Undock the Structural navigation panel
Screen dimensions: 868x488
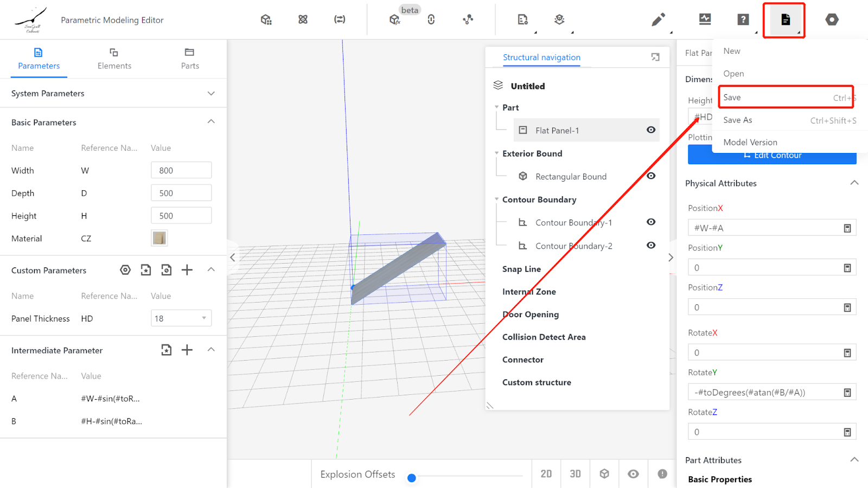tap(655, 57)
